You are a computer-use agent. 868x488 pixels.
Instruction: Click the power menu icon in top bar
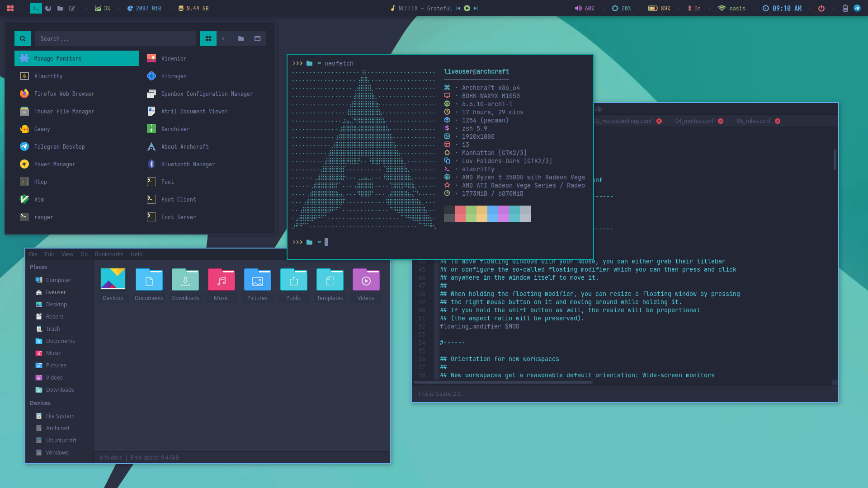(x=821, y=8)
